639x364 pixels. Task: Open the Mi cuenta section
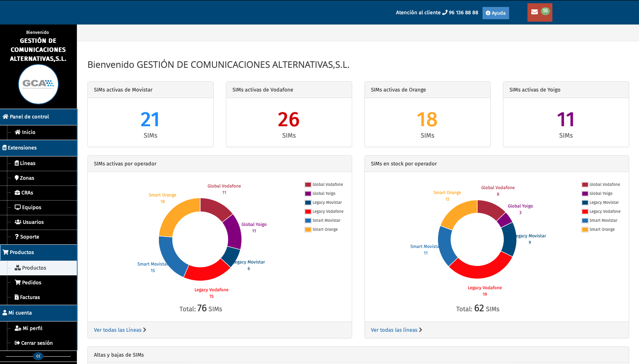tap(38, 313)
